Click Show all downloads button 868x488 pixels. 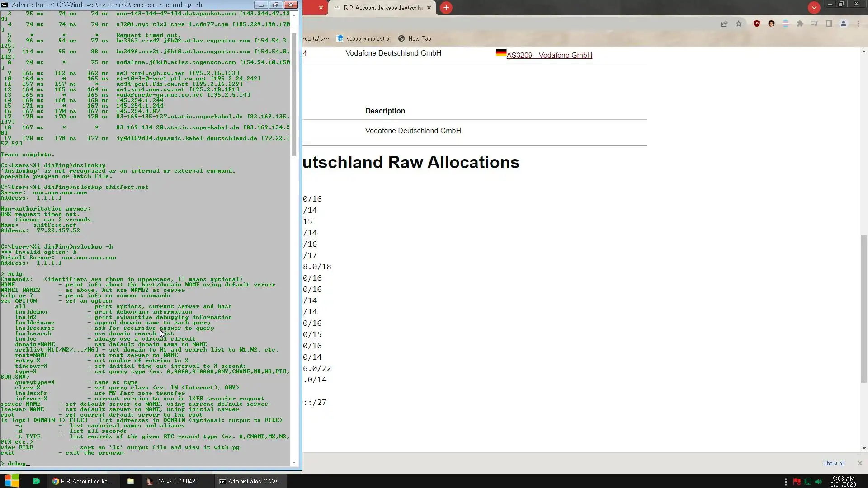click(833, 463)
